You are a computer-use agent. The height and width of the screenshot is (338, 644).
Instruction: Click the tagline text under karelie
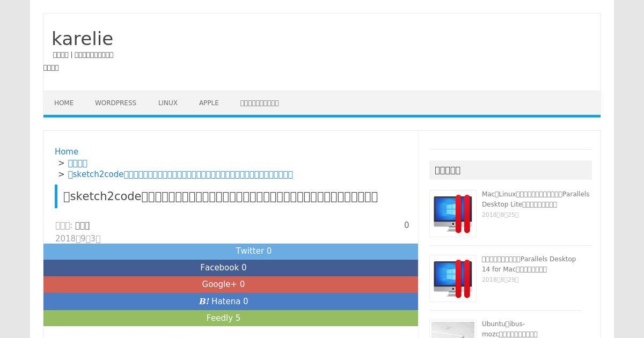pyautogui.click(x=83, y=55)
